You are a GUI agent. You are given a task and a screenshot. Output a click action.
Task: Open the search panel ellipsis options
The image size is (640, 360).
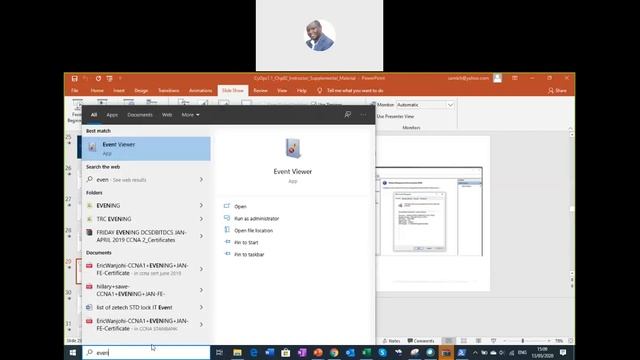[363, 115]
